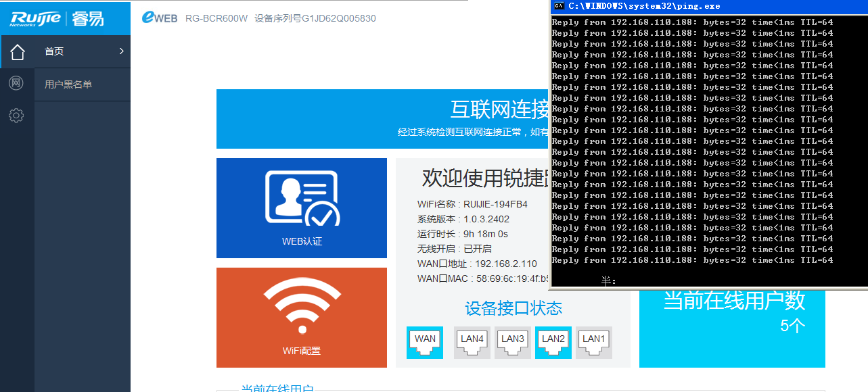Click the WiFi signal icon
The height and width of the screenshot is (392, 868).
[302, 306]
